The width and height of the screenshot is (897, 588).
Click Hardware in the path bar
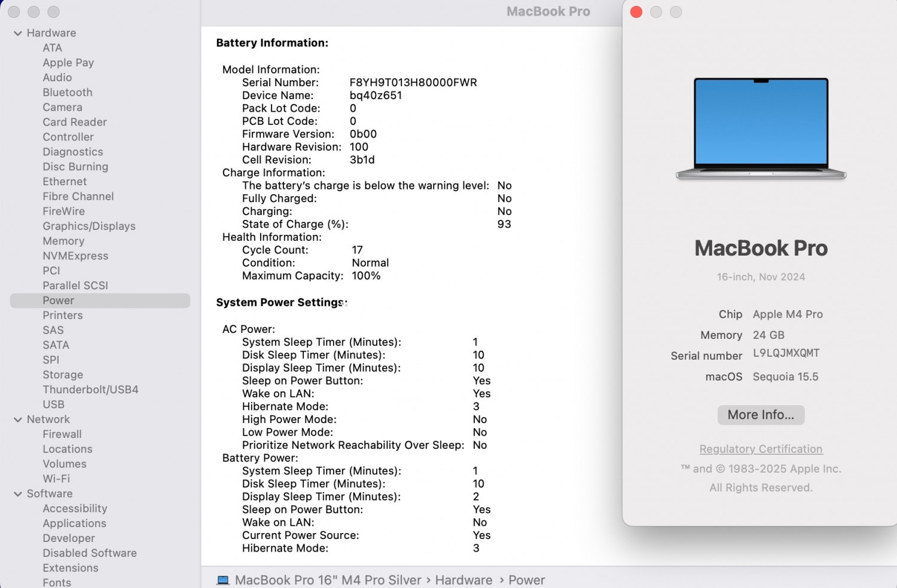click(x=463, y=580)
